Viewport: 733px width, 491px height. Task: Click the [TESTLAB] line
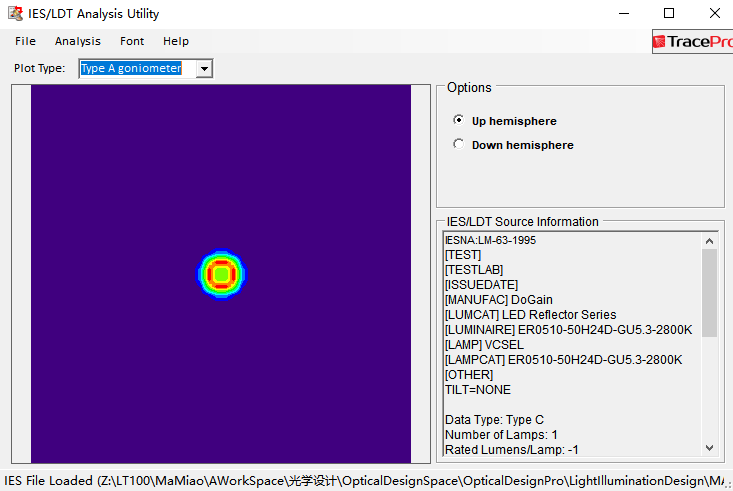point(474,270)
